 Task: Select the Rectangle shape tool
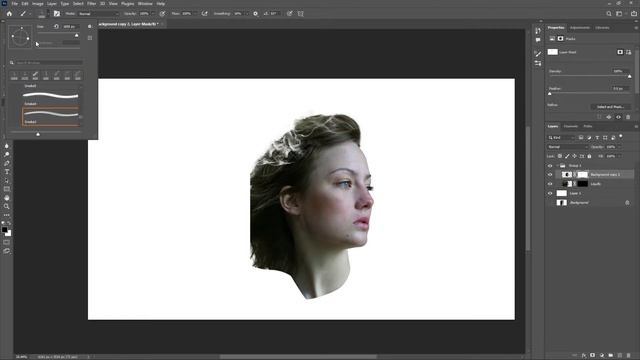7,189
